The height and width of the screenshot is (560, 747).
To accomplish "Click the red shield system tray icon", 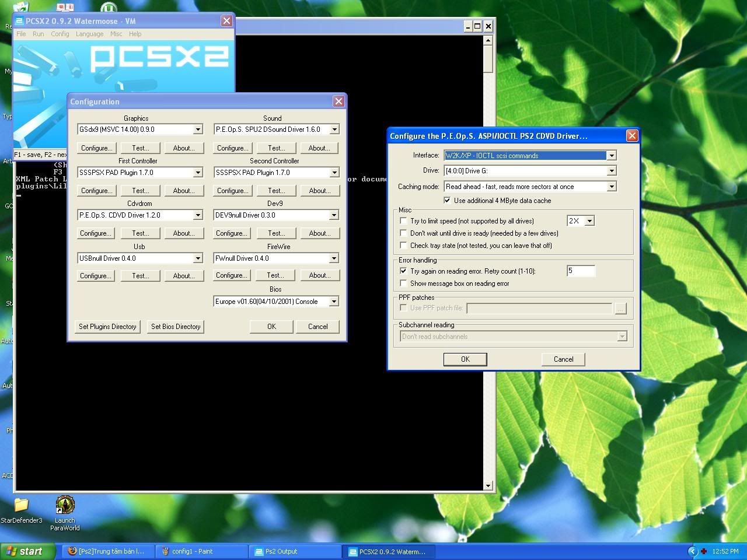I will point(705,551).
